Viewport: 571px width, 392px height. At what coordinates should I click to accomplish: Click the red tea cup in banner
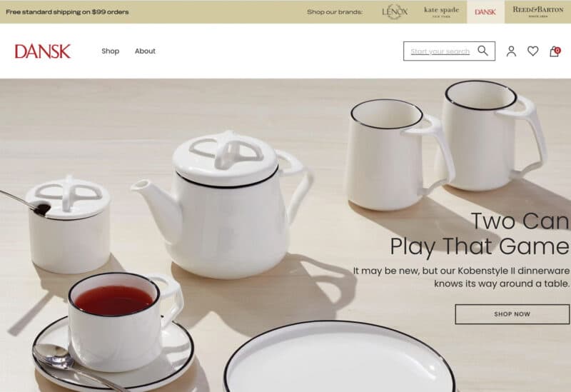[123, 321]
